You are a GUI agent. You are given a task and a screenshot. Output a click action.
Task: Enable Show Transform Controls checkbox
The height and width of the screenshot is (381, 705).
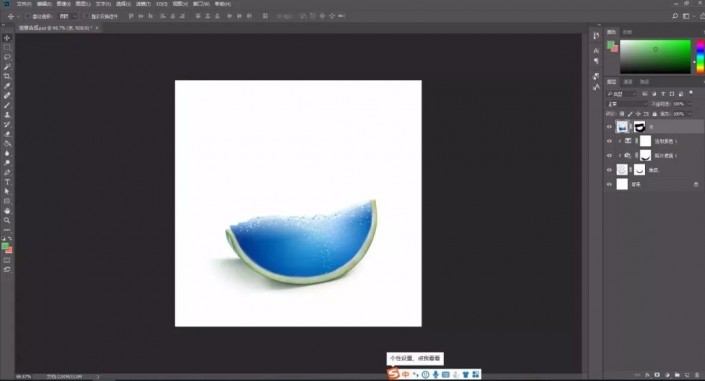86,16
